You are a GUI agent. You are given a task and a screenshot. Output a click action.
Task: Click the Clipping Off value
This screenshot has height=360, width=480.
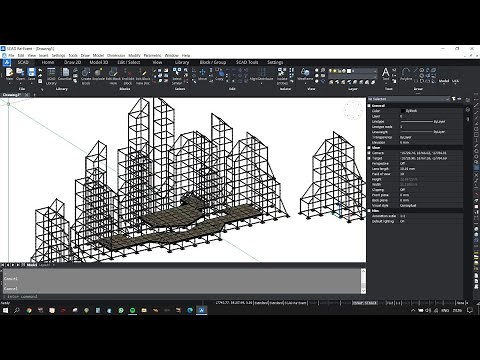click(403, 190)
